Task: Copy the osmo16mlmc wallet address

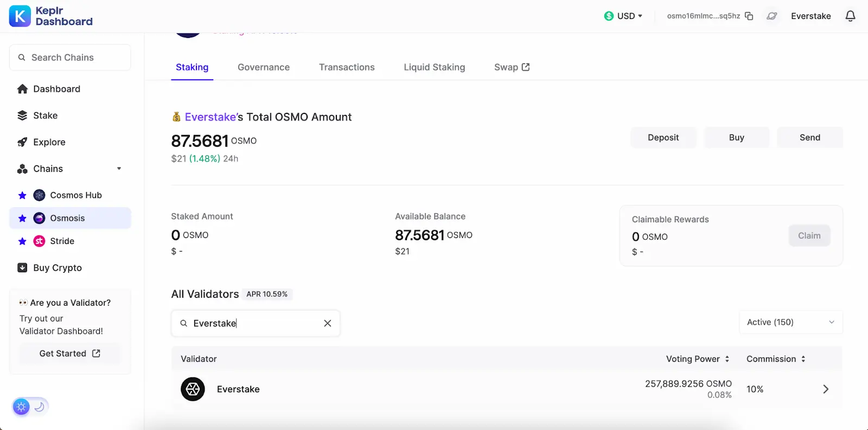Action: [749, 16]
